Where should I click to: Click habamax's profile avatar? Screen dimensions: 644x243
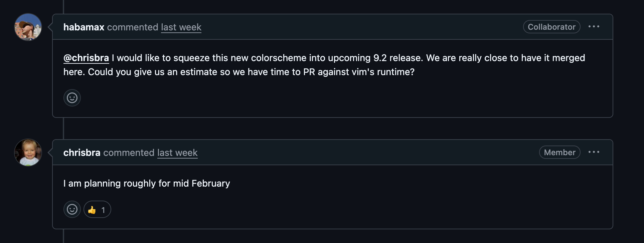click(x=28, y=27)
